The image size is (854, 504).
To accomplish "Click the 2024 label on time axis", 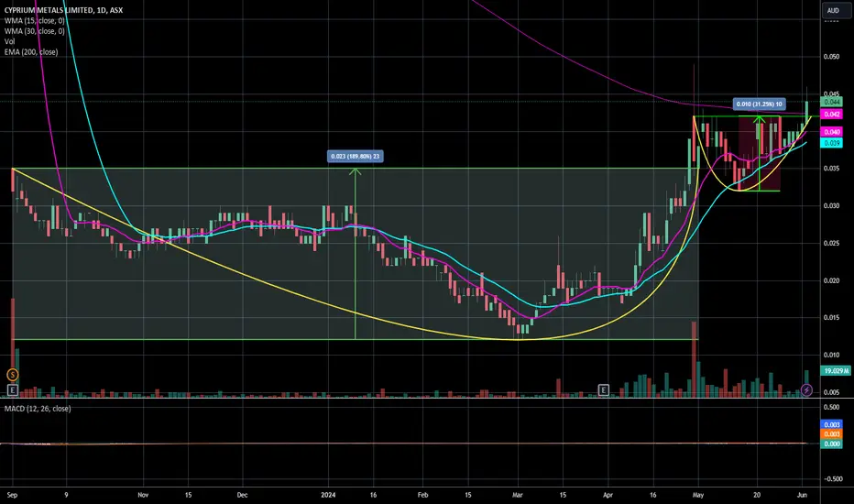I will point(328,495).
